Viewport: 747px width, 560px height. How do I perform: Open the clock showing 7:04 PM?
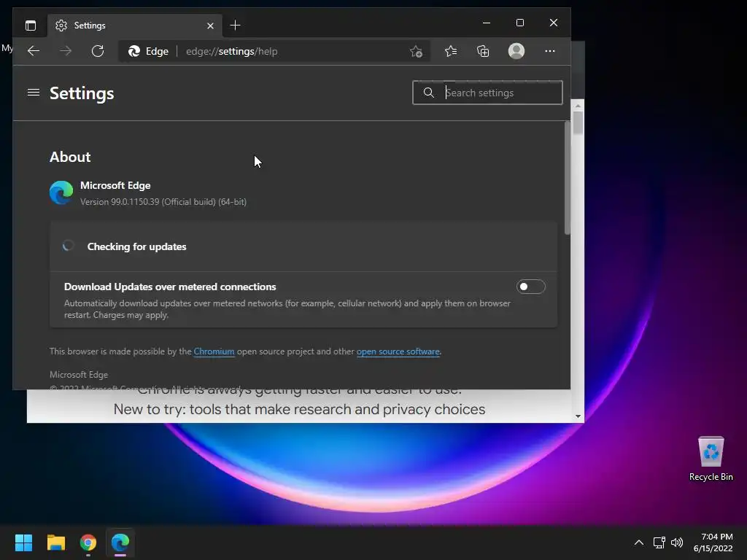coord(713,542)
